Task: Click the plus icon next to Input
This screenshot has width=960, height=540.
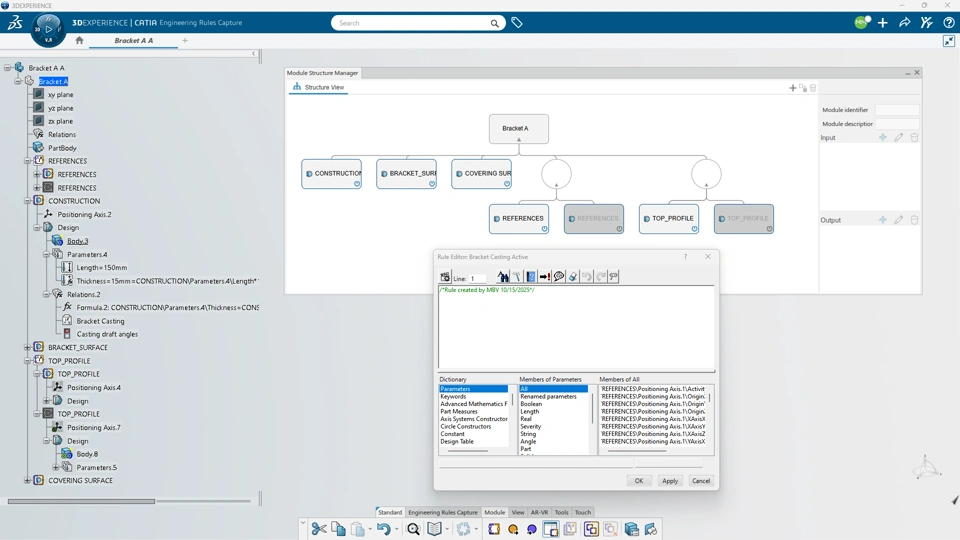Action: (882, 138)
